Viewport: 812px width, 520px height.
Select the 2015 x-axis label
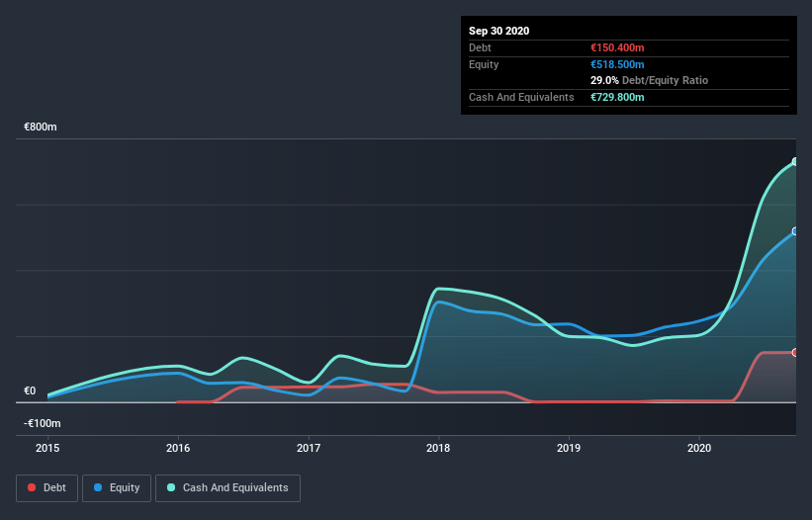(47, 448)
